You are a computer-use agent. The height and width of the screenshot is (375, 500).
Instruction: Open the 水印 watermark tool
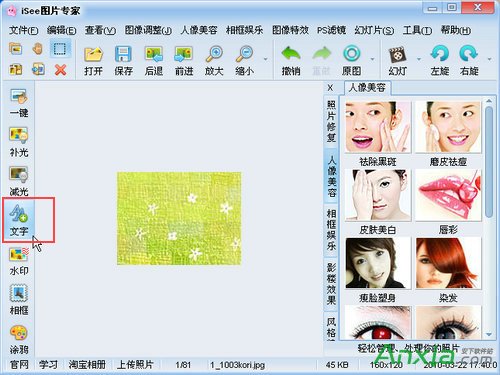19,261
